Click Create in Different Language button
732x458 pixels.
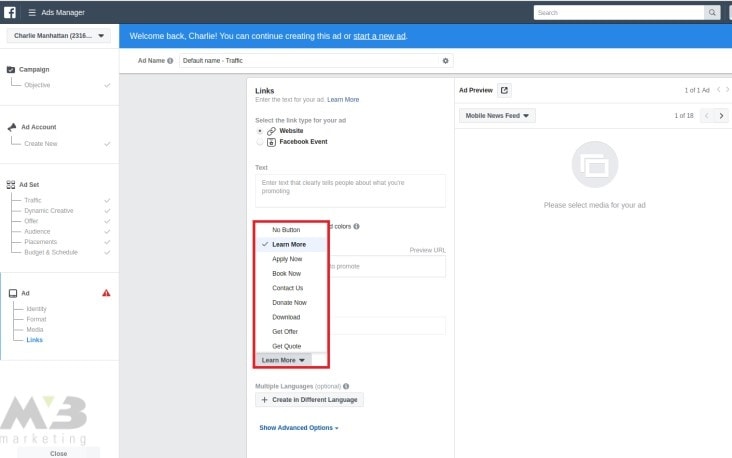309,400
